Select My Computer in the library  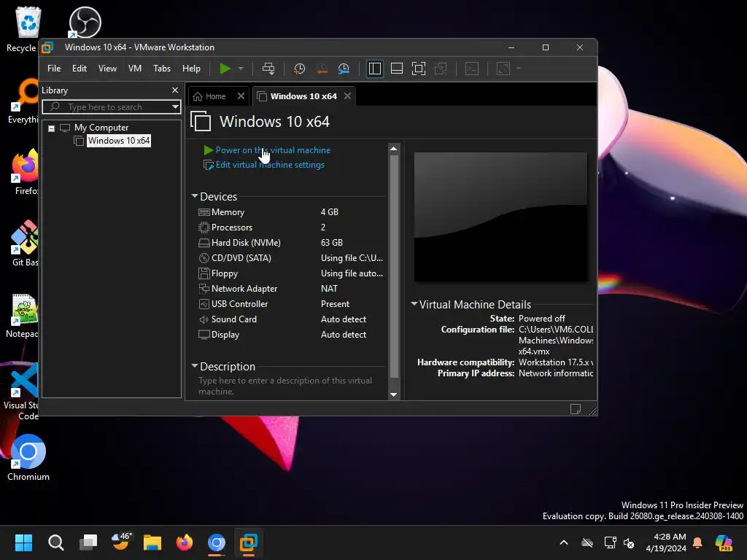point(101,128)
